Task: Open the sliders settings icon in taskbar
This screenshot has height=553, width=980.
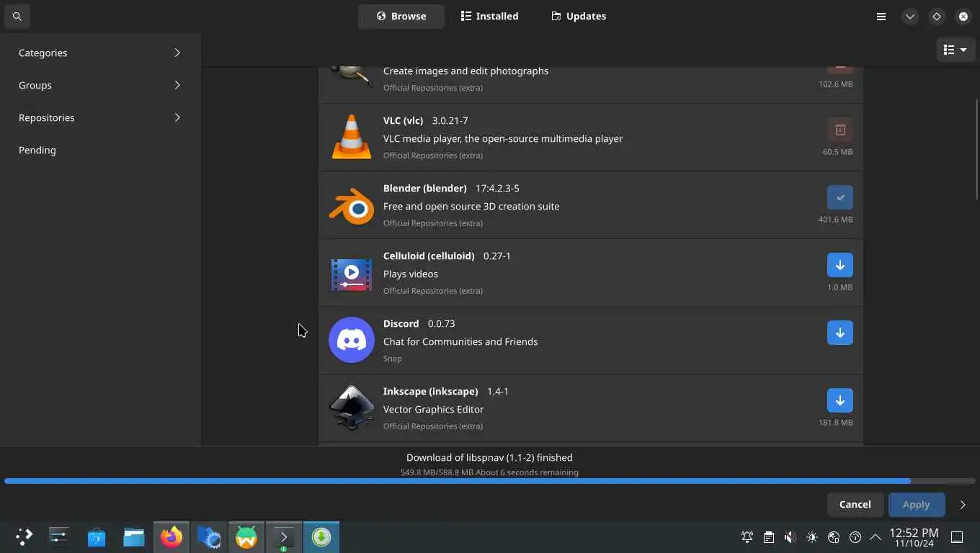Action: pyautogui.click(x=58, y=536)
